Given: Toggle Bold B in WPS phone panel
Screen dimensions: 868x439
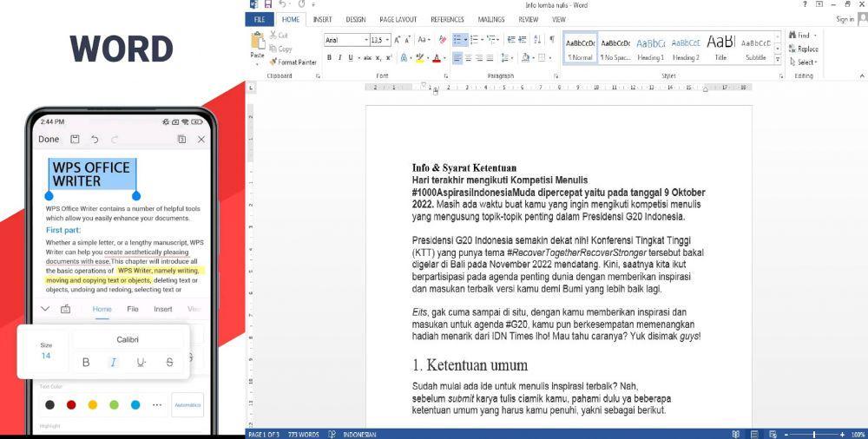Looking at the screenshot, I should [86, 362].
